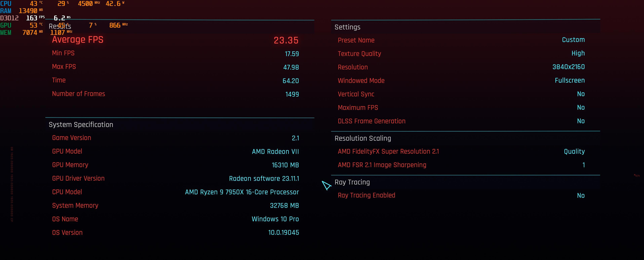Screen dimensions: 644x260
Task: Click the System Specification section header
Action: click(x=81, y=125)
